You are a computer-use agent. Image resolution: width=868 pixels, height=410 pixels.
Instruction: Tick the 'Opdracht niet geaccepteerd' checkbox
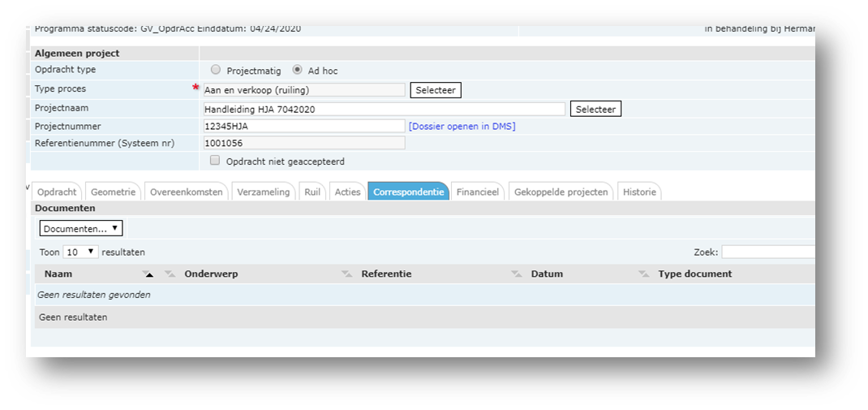(x=215, y=161)
